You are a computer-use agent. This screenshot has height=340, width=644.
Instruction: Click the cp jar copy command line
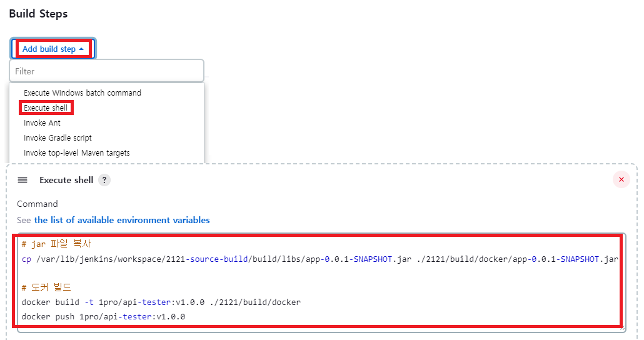[320, 259]
